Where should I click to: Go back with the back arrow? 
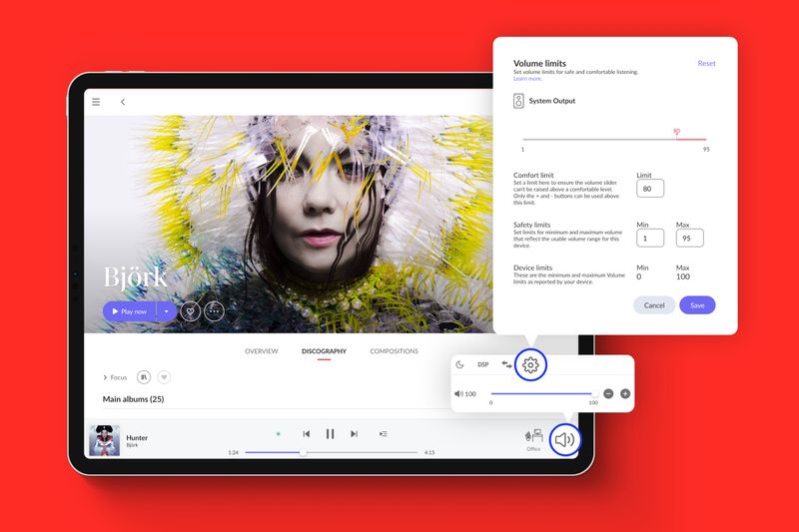[123, 102]
